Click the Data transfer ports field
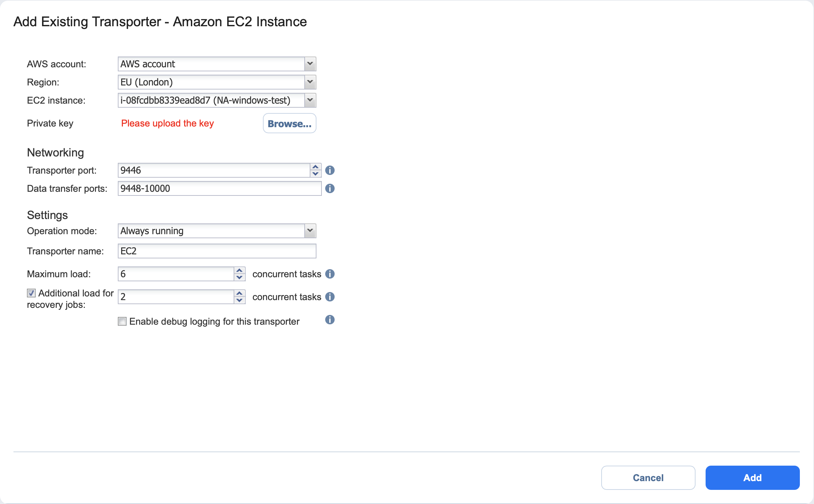 (219, 188)
